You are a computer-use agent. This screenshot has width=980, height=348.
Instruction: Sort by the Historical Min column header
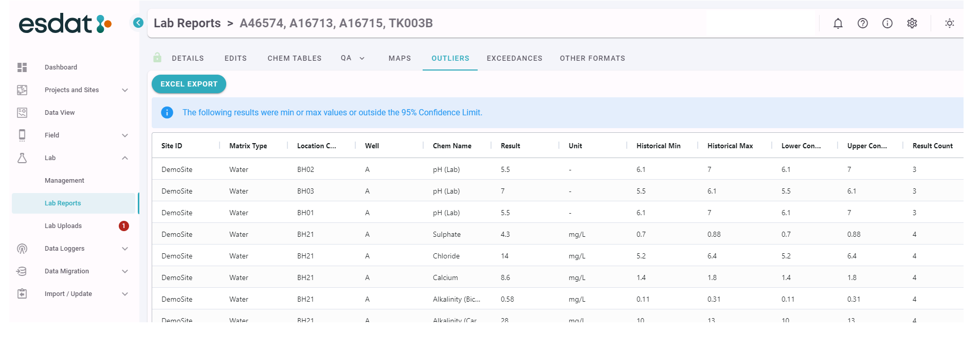658,146
